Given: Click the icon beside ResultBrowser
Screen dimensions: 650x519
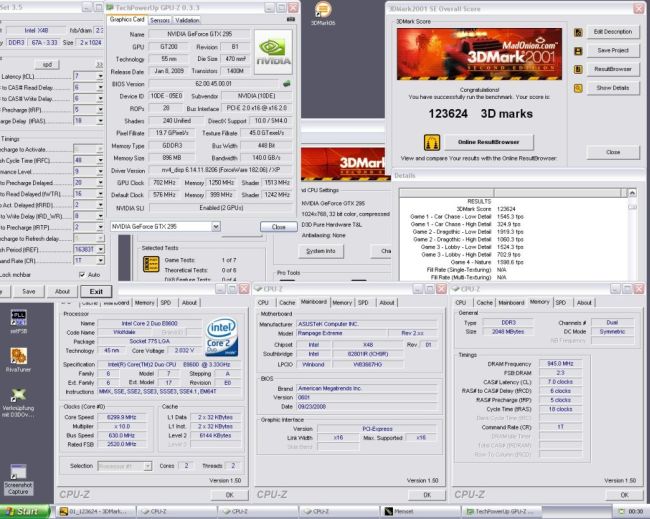Looking at the screenshot, I should (x=578, y=69).
